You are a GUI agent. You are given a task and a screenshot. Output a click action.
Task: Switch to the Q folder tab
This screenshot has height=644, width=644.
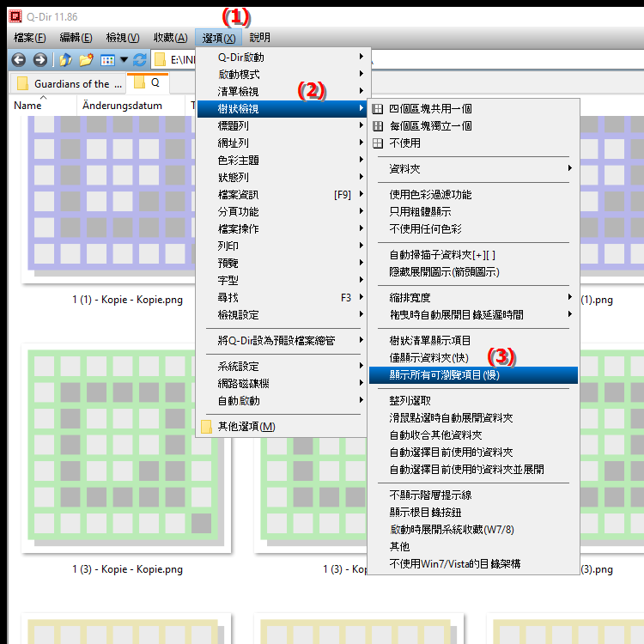pyautogui.click(x=148, y=83)
